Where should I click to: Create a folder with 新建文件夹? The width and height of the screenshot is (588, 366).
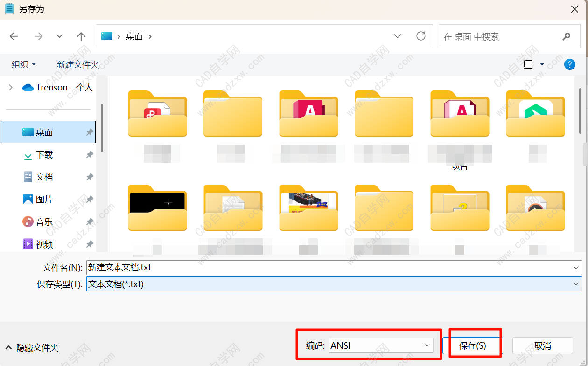[78, 64]
